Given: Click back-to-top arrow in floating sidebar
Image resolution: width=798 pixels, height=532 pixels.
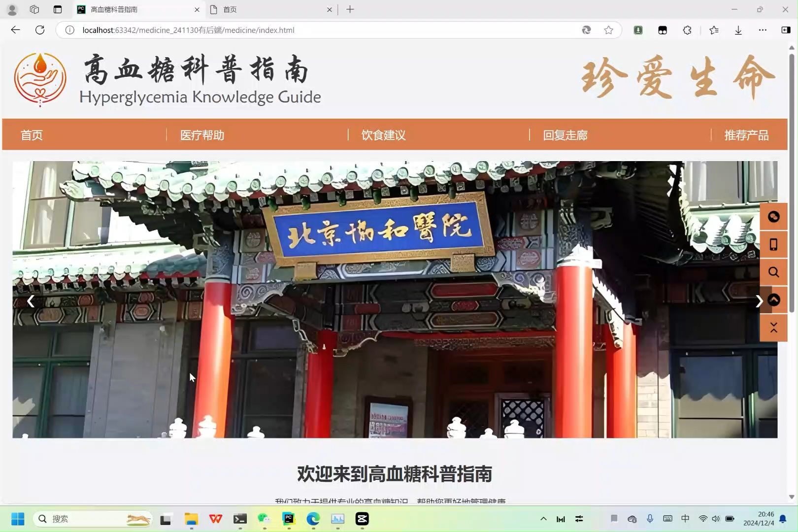Looking at the screenshot, I should [x=774, y=299].
